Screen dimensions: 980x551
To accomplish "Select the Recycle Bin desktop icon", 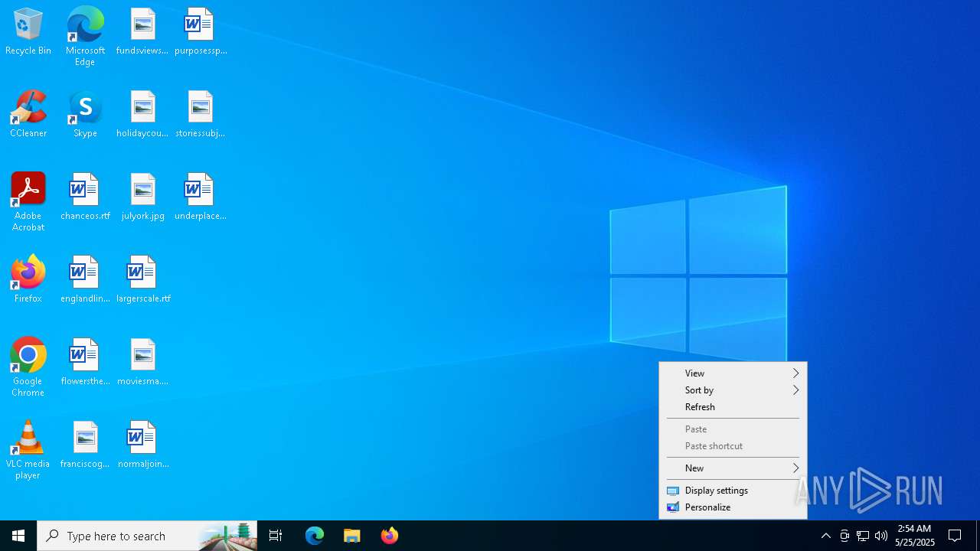I will tap(28, 32).
